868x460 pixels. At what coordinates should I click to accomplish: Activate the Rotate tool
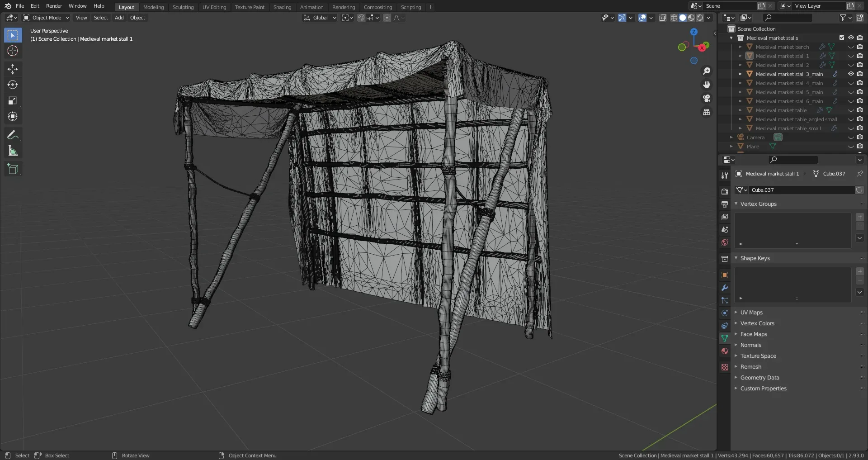[x=13, y=85]
